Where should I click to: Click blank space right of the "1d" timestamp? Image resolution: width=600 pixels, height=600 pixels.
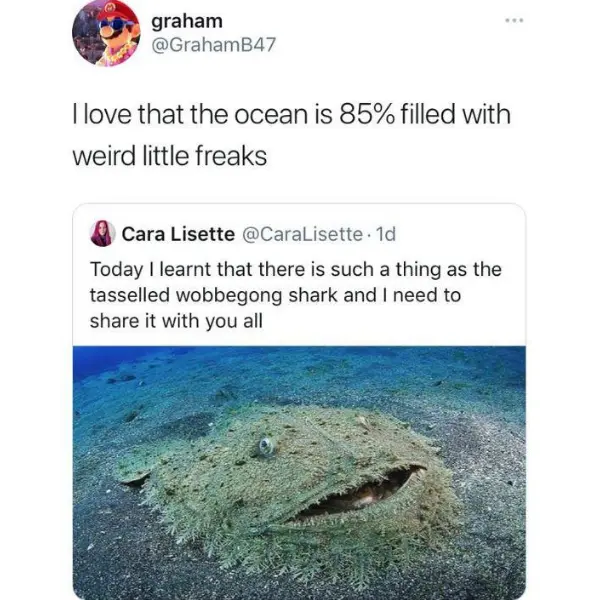[460, 234]
